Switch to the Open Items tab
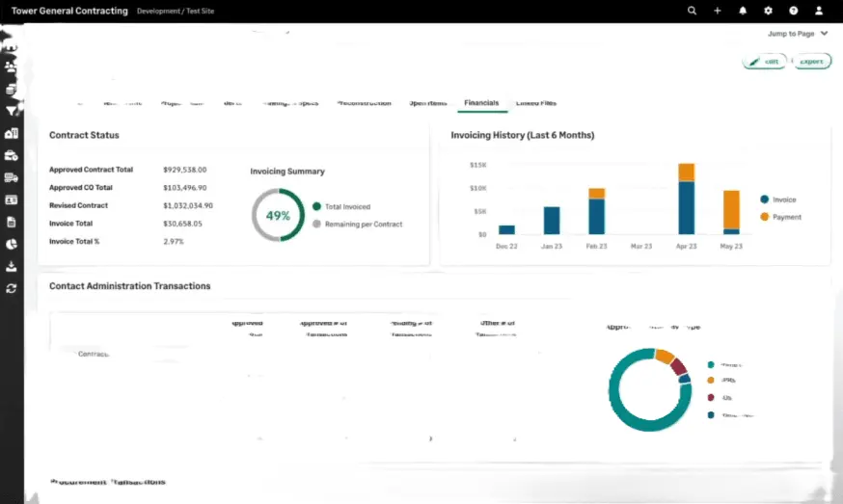The image size is (843, 504). point(428,103)
